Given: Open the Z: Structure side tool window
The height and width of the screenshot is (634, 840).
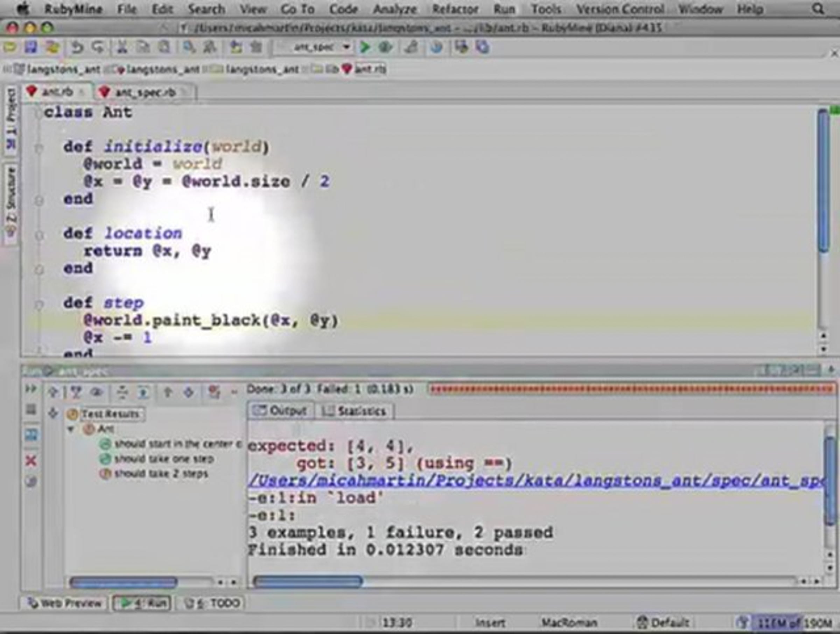Looking at the screenshot, I should (12, 204).
